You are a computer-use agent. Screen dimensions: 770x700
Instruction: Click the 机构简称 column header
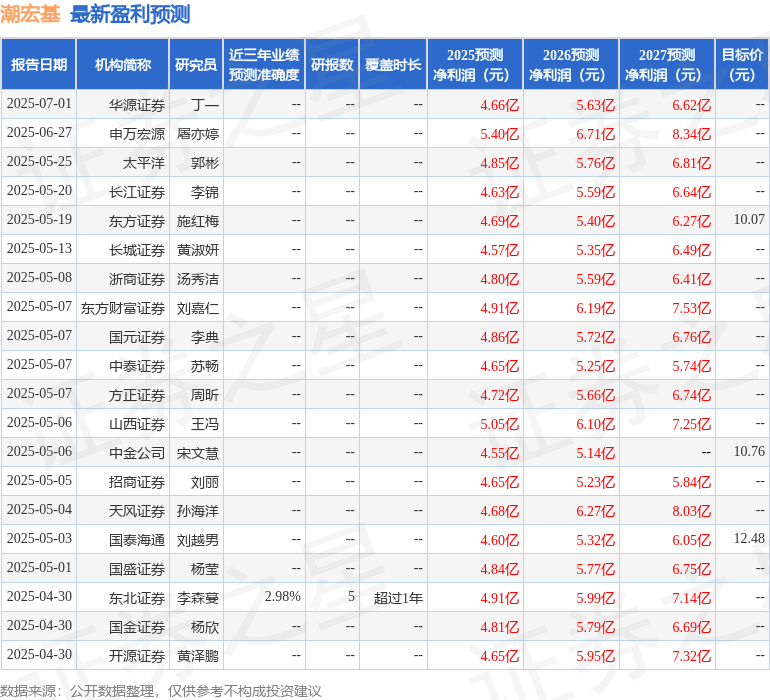(123, 64)
